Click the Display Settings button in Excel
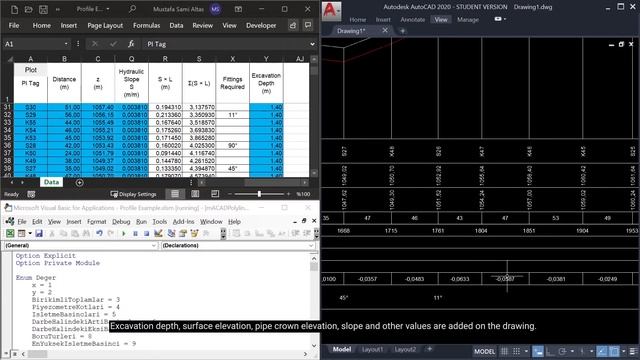This screenshot has height=360, width=640. pos(133,194)
